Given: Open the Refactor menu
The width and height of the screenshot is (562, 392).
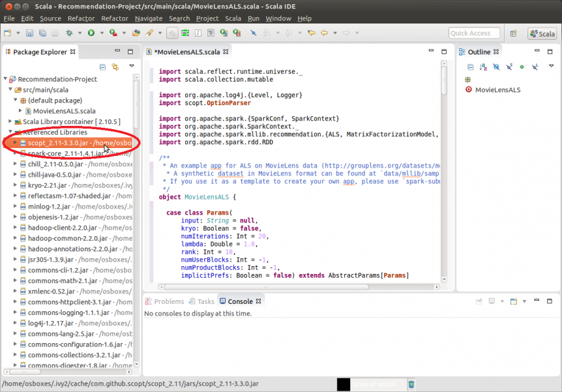Looking at the screenshot, I should click(x=81, y=18).
